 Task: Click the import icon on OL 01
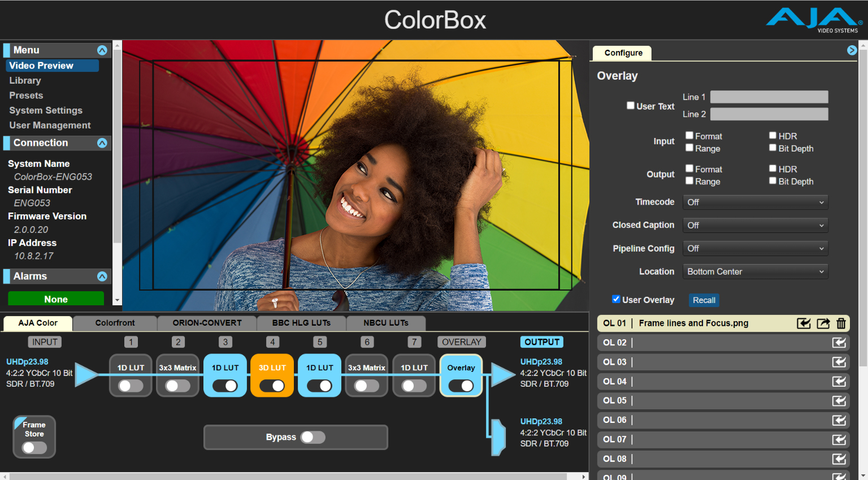tap(803, 323)
